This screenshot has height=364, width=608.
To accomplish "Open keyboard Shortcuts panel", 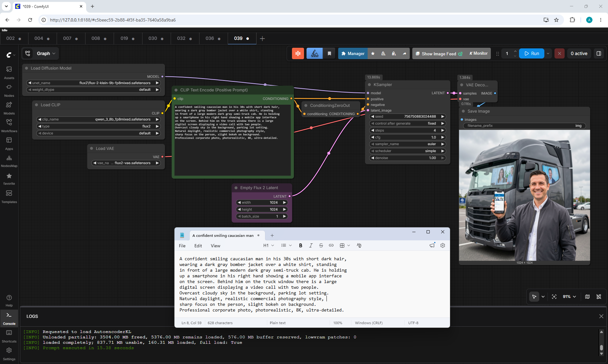I will coord(9,336).
